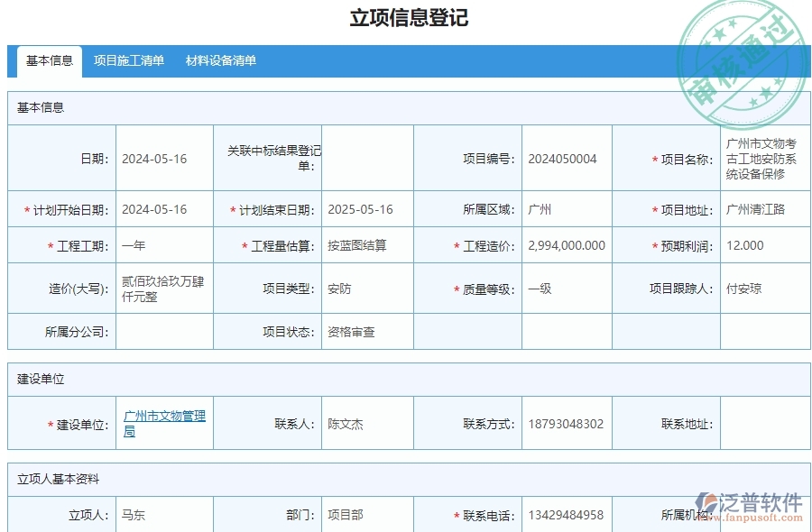Image resolution: width=812 pixels, height=532 pixels.
Task: Click the 项目名称 field text
Action: pos(762,158)
